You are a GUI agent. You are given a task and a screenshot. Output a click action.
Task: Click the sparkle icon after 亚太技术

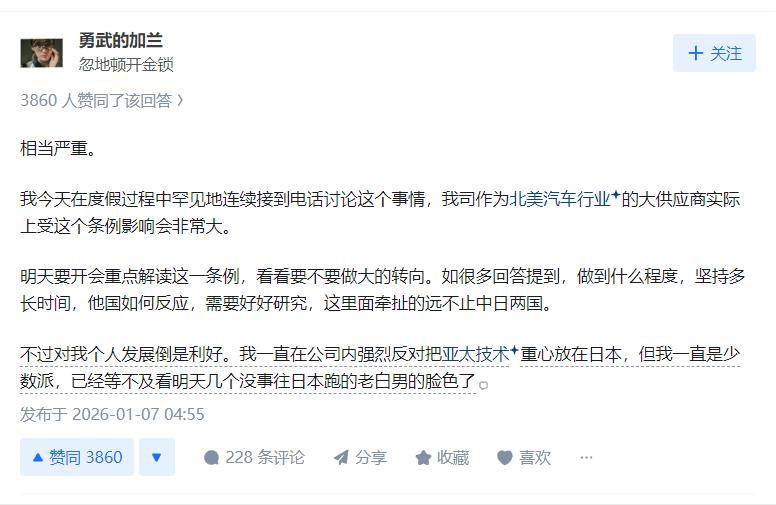coord(514,351)
